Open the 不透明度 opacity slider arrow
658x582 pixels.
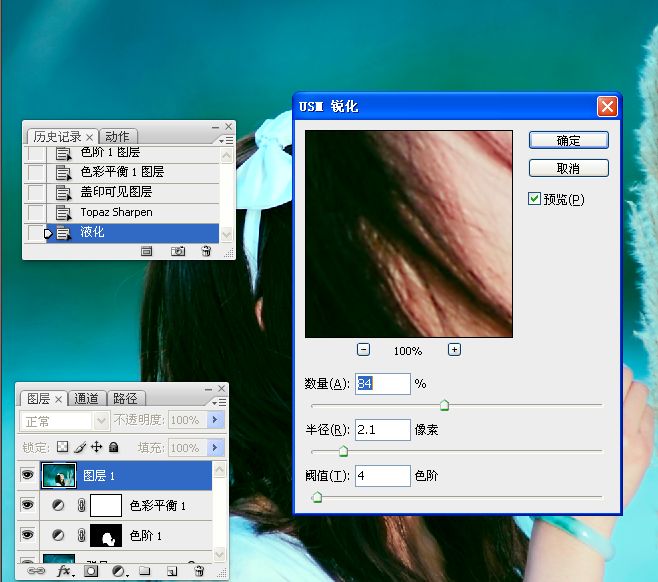(x=215, y=421)
